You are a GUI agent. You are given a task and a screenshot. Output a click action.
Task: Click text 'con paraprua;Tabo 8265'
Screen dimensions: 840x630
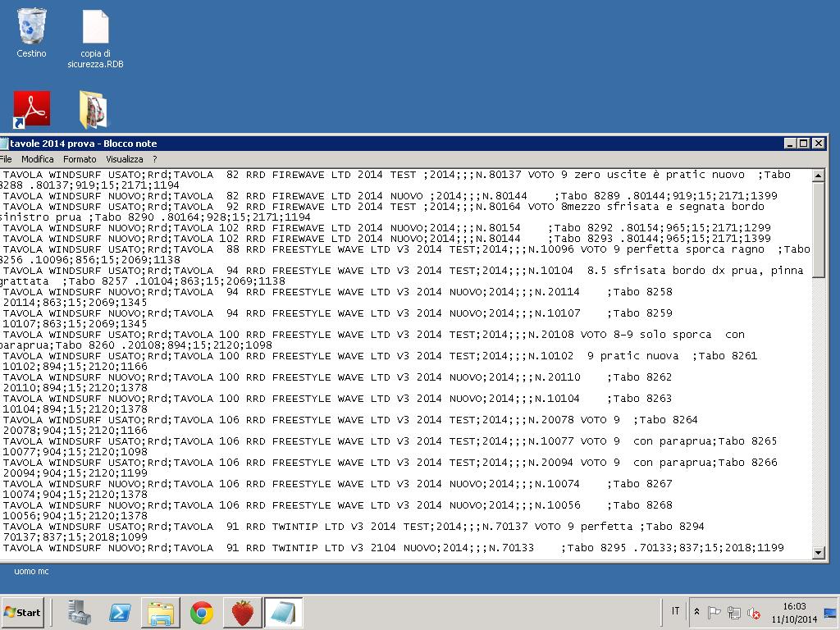[x=705, y=442]
